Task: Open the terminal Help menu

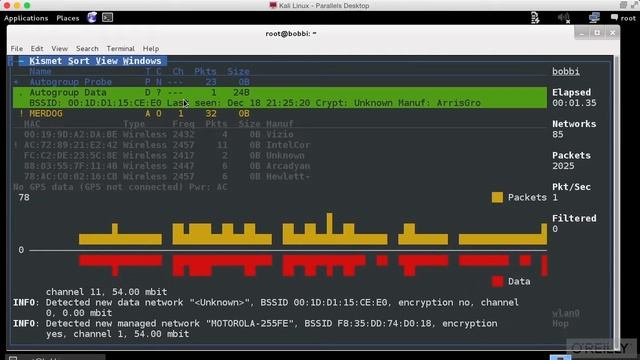Action: (x=151, y=49)
